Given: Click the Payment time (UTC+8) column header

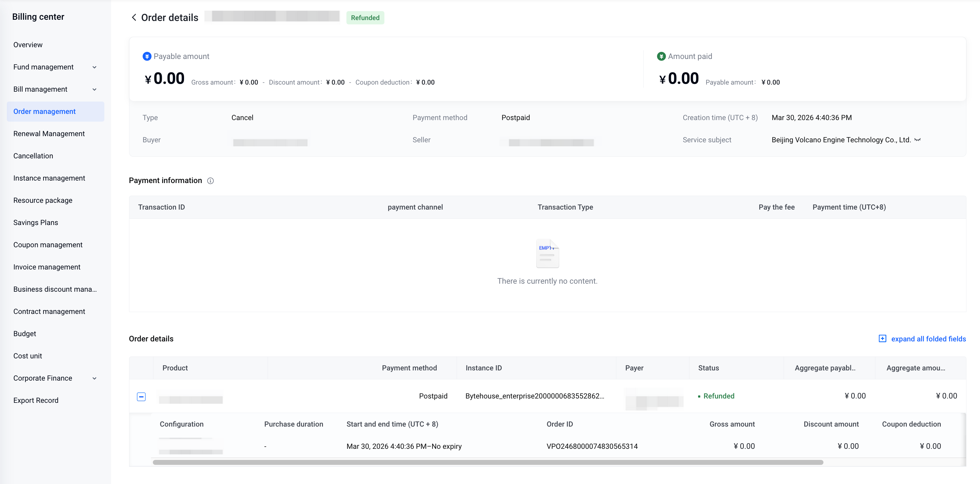Looking at the screenshot, I should [x=849, y=207].
